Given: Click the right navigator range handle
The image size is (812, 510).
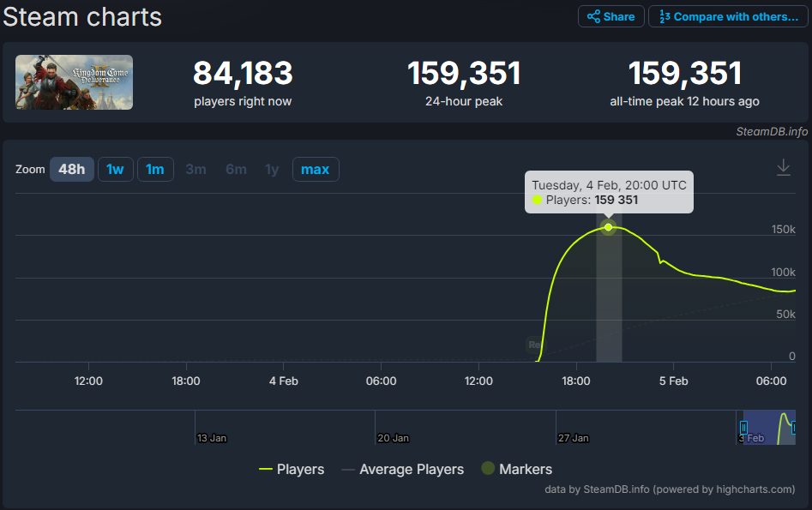Looking at the screenshot, I should [x=793, y=428].
